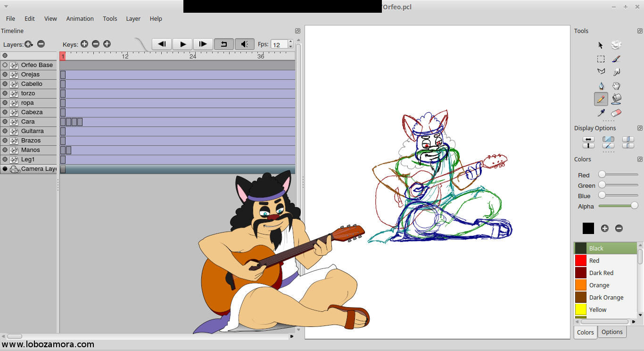Switch to the Options tab
This screenshot has width=644, height=351.
click(x=612, y=332)
